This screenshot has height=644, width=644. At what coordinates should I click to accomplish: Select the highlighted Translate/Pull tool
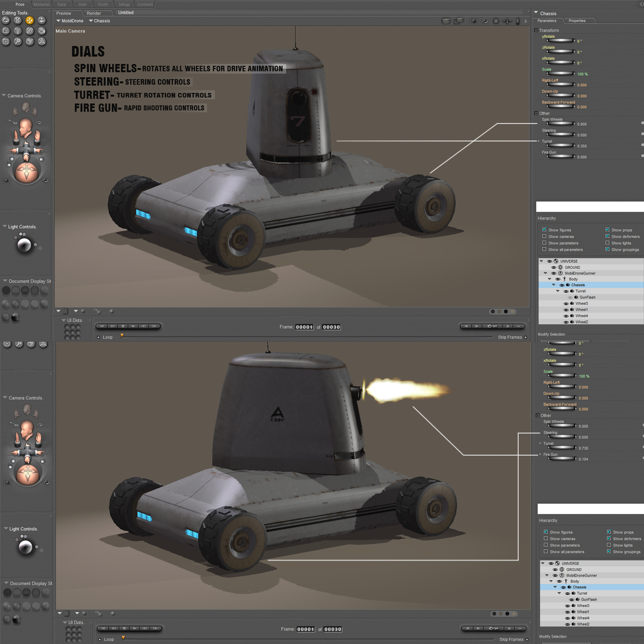pyautogui.click(x=29, y=20)
